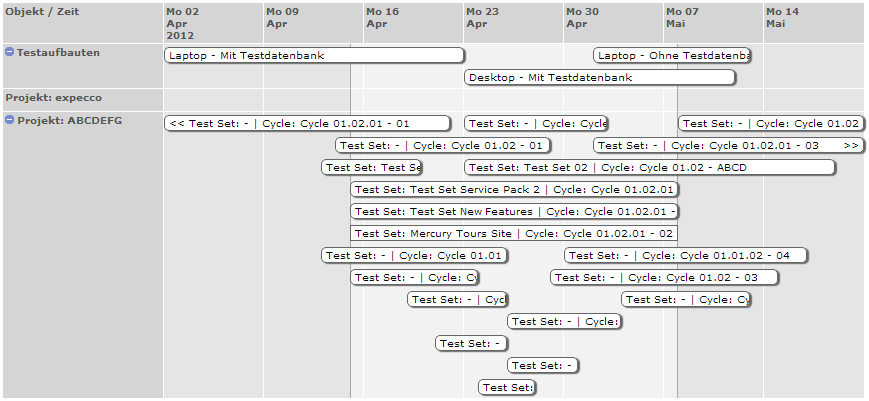Screen dimensions: 869x401
Task: Collapse the Projekt: ABCDEFG group
Action: [x=10, y=120]
